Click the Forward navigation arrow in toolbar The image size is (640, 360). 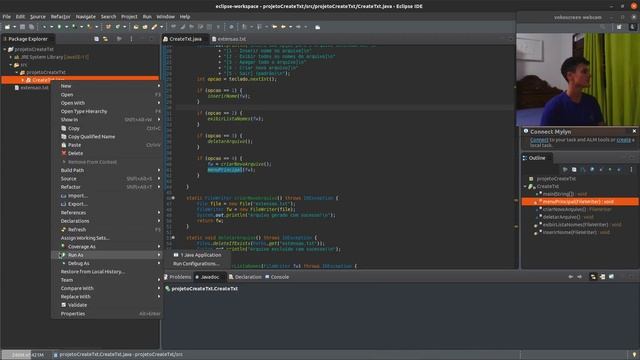pos(299,27)
